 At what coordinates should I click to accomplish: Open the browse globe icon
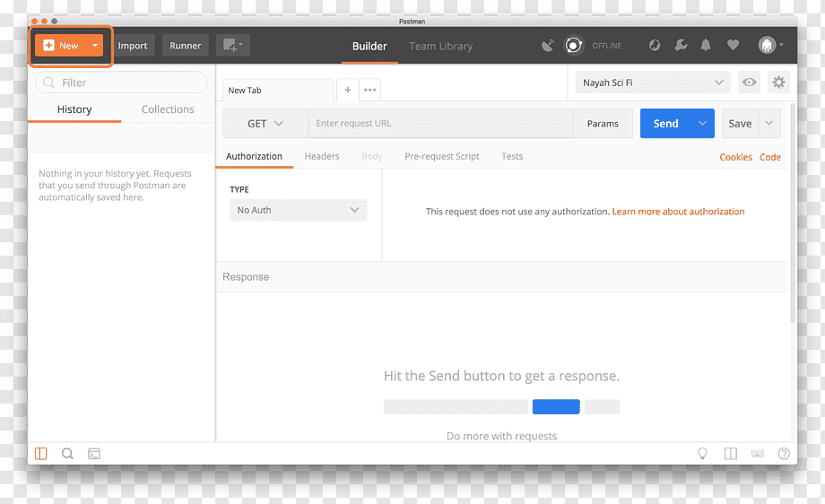point(655,45)
